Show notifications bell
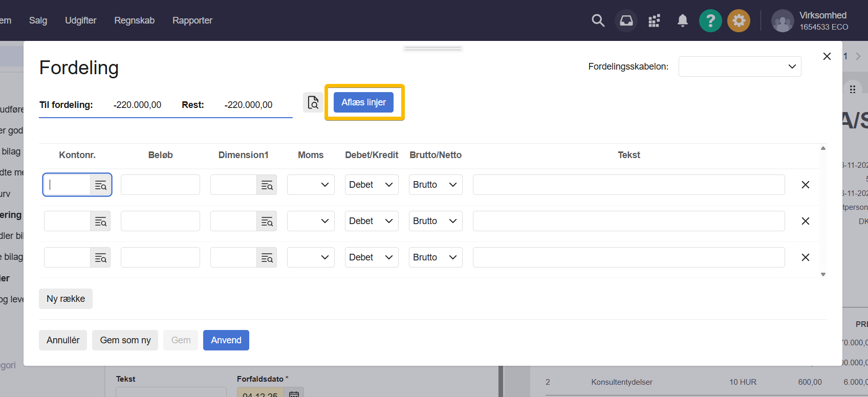The image size is (868, 397). coord(682,20)
